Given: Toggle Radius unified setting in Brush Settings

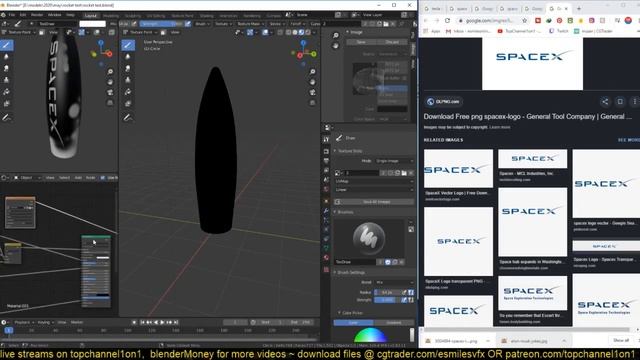Looking at the screenshot, I should click(x=411, y=292).
